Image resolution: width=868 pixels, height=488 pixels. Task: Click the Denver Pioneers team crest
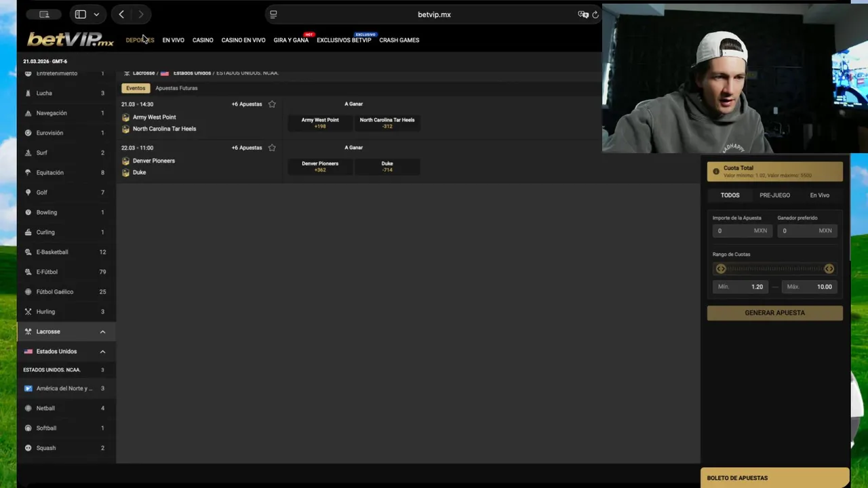pos(125,161)
